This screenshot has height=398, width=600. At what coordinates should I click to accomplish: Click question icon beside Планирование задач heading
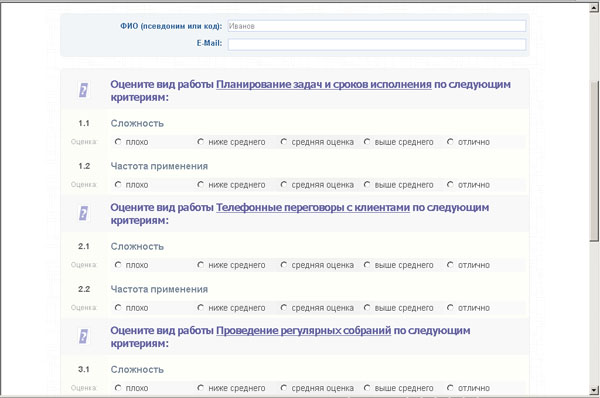coord(83,91)
